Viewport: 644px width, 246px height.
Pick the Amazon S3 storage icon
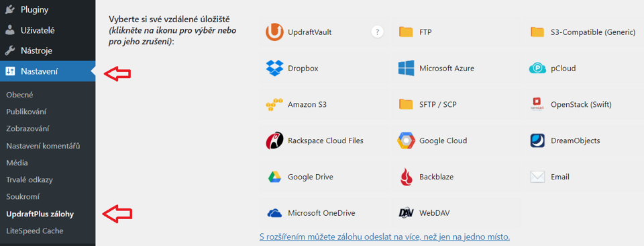coord(274,104)
